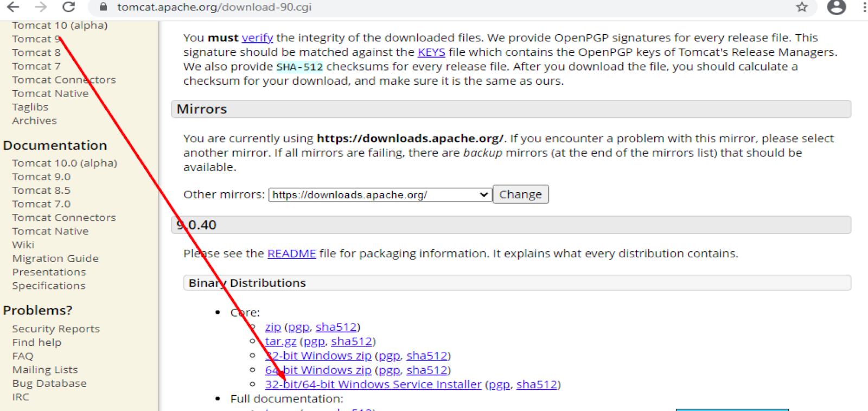Open pgp signature for Windows Service Installer
The image size is (868, 411).
pos(499,385)
